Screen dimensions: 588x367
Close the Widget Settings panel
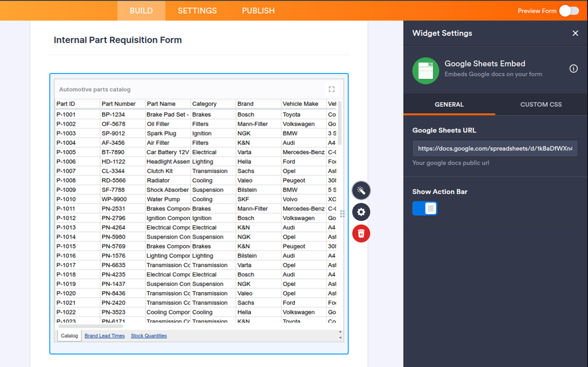pos(575,33)
